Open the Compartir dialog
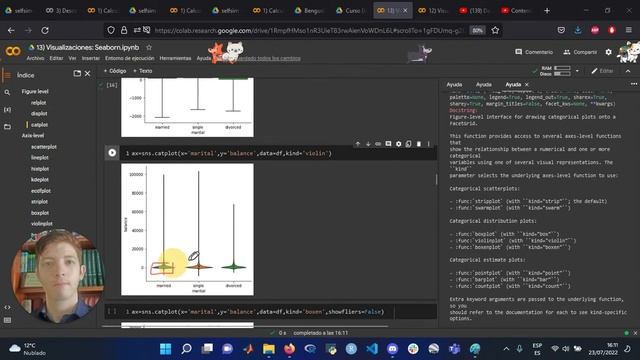This screenshot has height=360, width=640. [580, 52]
